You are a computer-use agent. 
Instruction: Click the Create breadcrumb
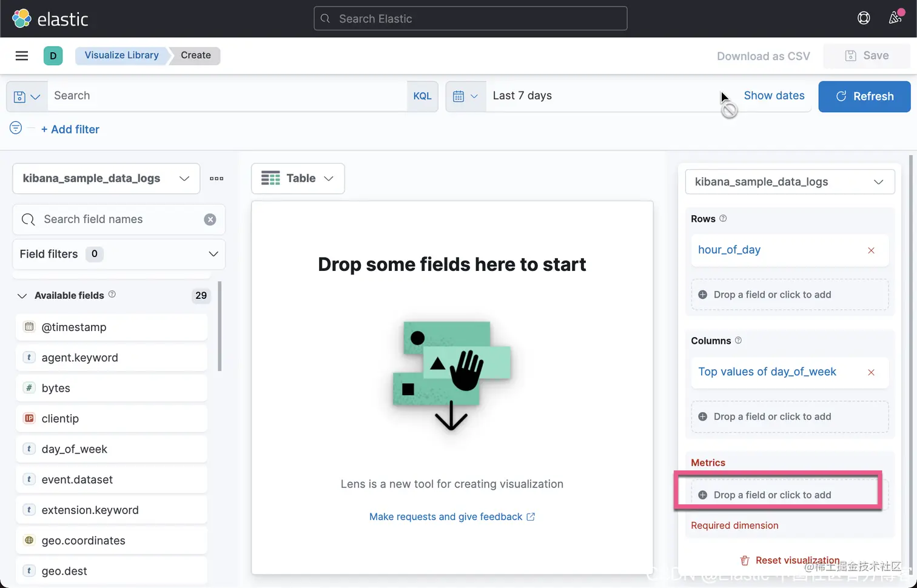coord(195,55)
